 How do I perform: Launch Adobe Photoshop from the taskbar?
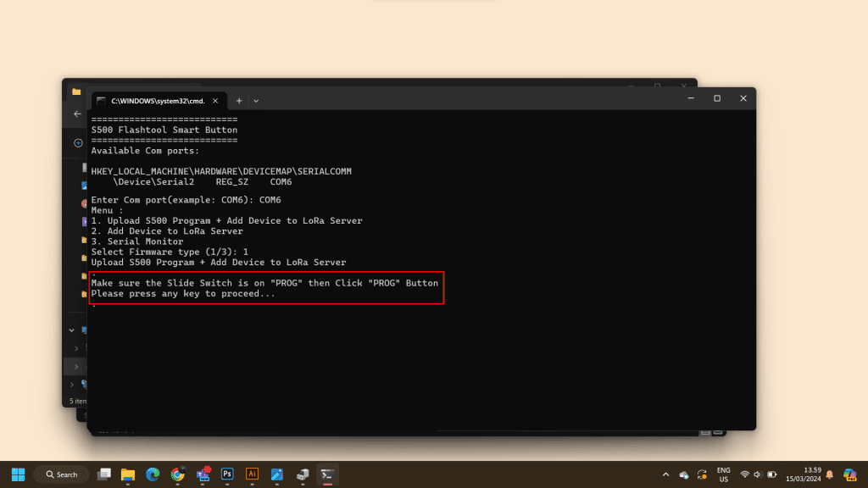227,474
